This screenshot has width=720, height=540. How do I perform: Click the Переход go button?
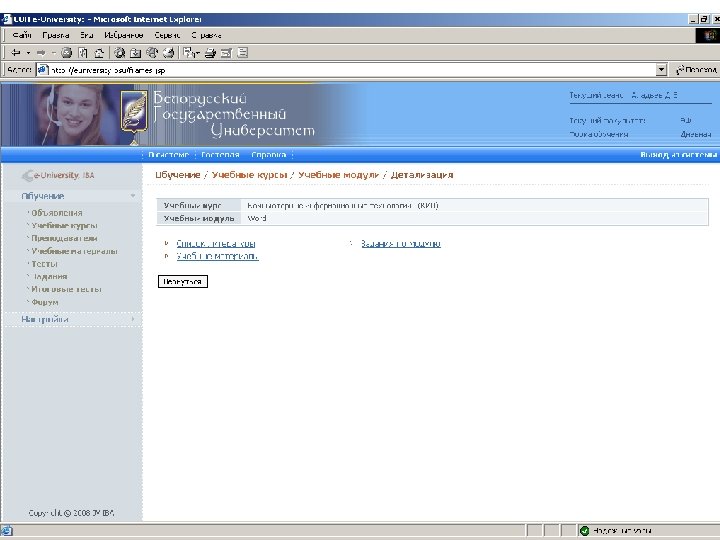[x=695, y=70]
